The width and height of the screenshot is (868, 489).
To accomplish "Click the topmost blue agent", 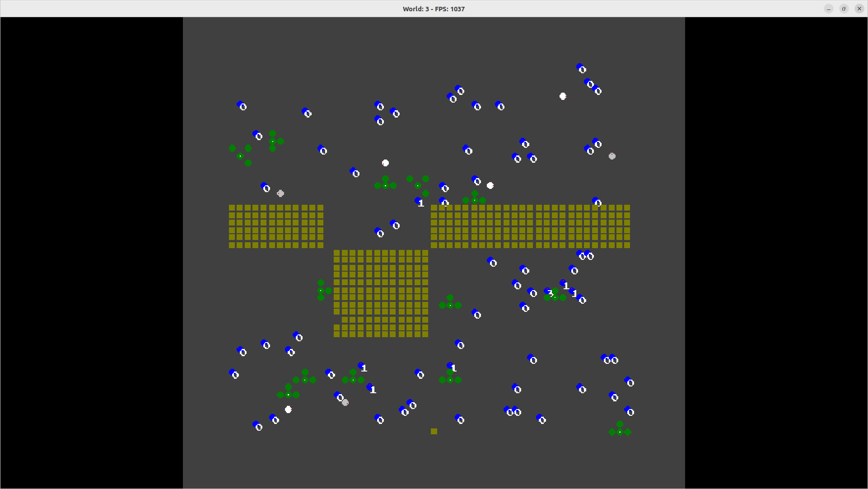I will click(581, 69).
